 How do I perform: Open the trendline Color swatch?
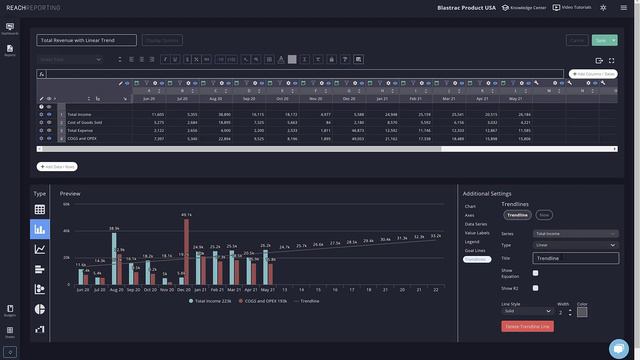(x=582, y=312)
